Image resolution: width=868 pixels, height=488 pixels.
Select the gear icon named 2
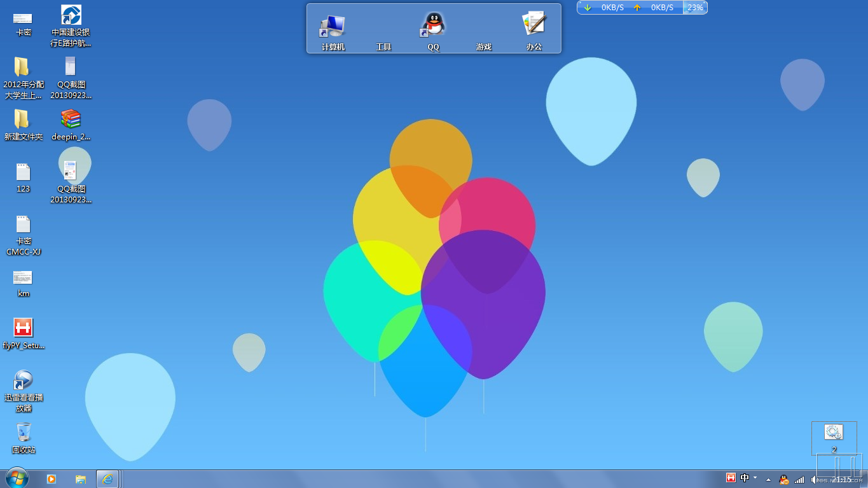click(834, 438)
